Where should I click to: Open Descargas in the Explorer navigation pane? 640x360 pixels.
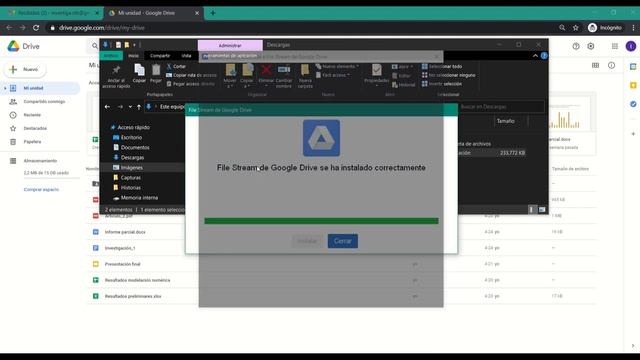[132, 158]
